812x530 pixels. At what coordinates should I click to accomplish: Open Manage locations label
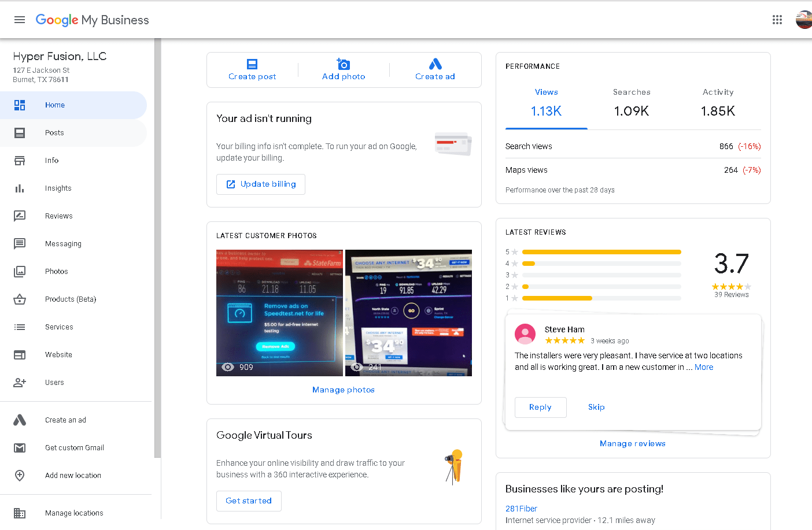tap(74, 513)
